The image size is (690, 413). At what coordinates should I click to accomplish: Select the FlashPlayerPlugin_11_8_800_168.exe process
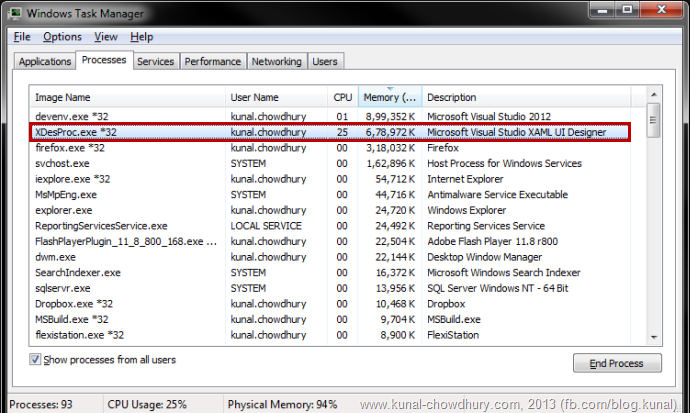click(x=330, y=241)
